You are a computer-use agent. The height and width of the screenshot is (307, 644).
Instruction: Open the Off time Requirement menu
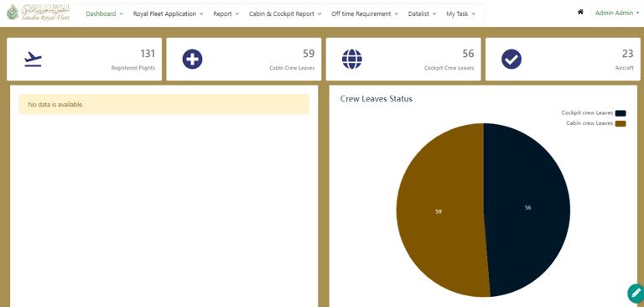[365, 13]
